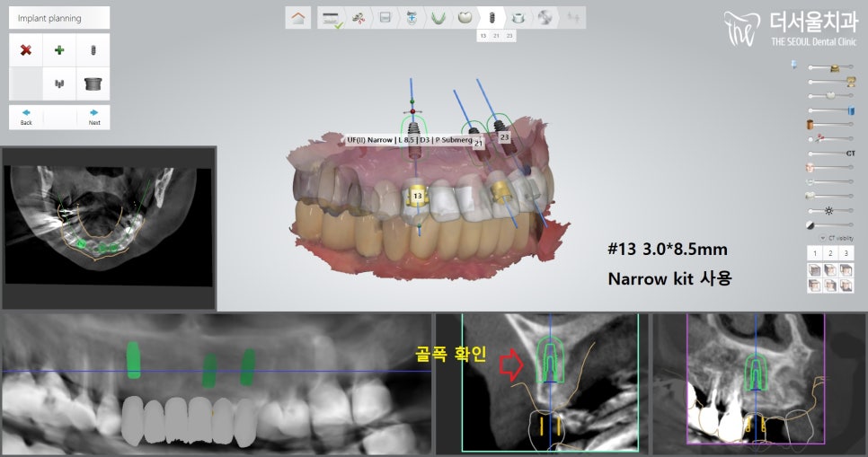The width and height of the screenshot is (868, 457).
Task: Click the axial CT slice view
Action: (x=108, y=228)
